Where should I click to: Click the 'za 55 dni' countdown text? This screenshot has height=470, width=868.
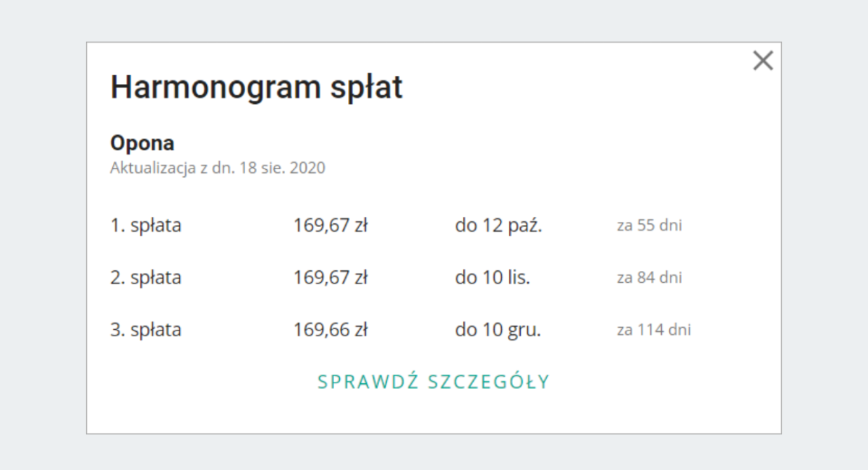tap(649, 226)
